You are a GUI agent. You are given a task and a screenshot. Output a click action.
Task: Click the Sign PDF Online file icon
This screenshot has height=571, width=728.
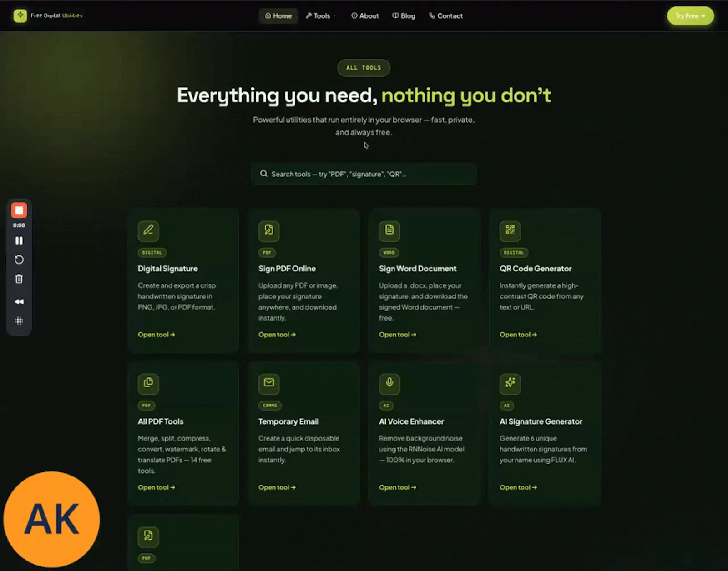coord(269,230)
